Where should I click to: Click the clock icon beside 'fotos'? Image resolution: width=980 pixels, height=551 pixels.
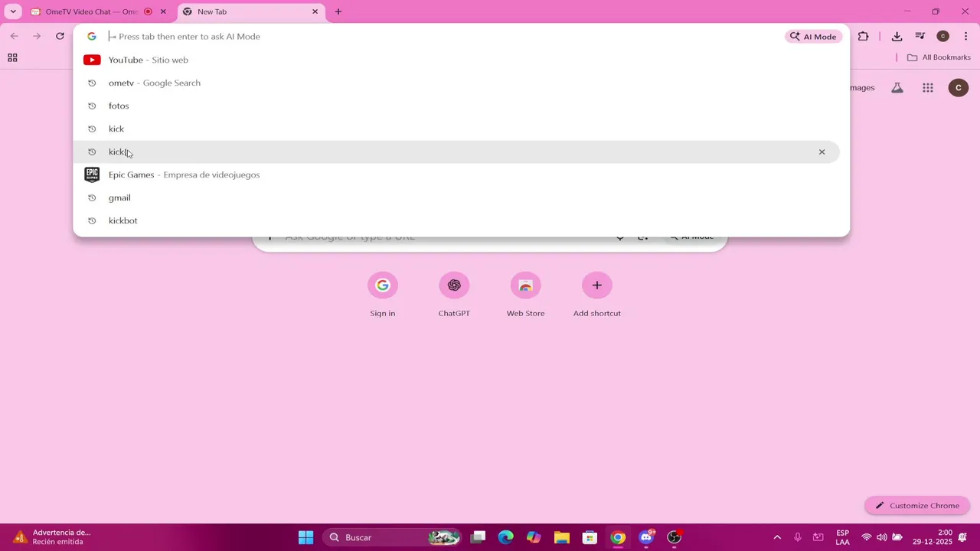[x=92, y=106]
